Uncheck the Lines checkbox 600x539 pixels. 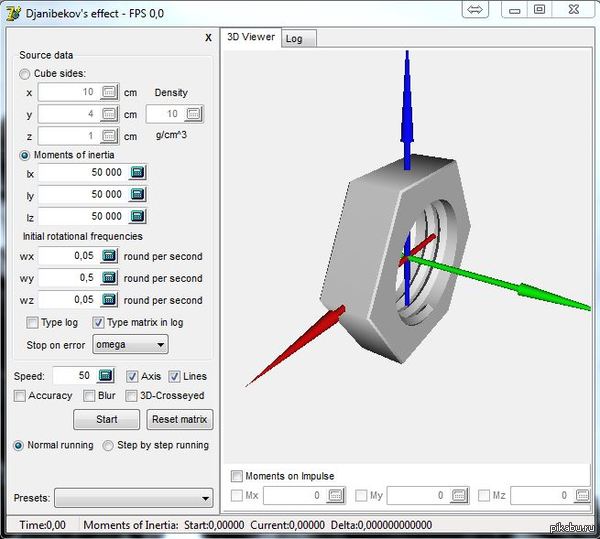tap(175, 377)
